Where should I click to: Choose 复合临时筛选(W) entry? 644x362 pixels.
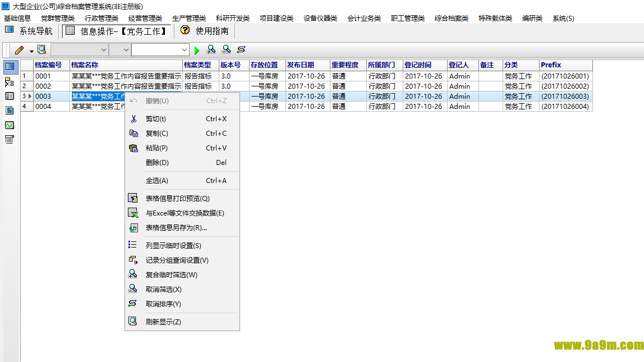point(182,274)
